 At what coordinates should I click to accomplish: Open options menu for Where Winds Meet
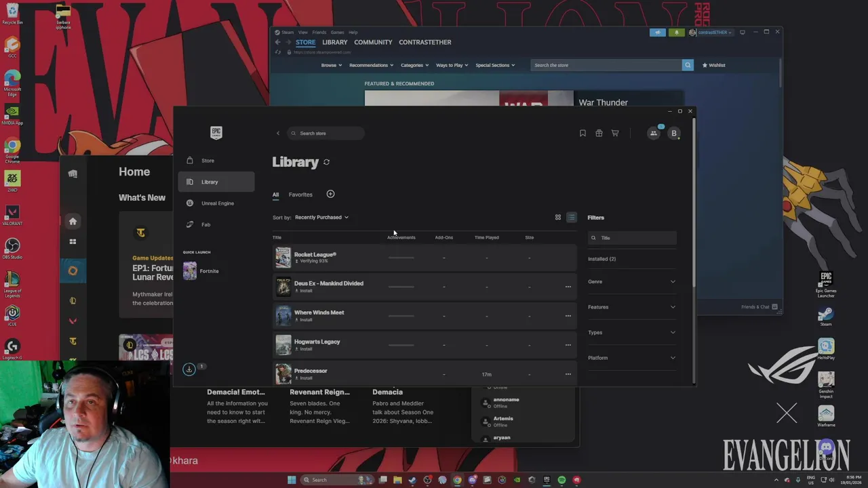(568, 316)
